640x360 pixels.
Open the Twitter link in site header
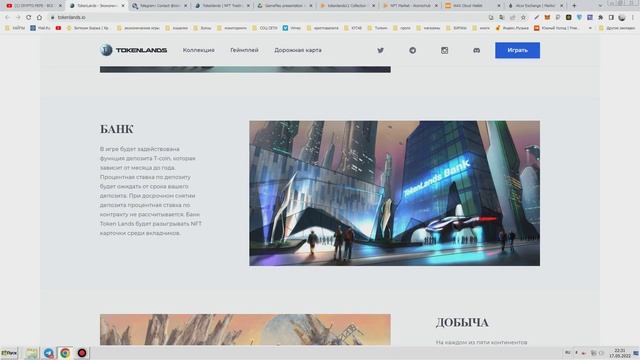[x=380, y=50]
